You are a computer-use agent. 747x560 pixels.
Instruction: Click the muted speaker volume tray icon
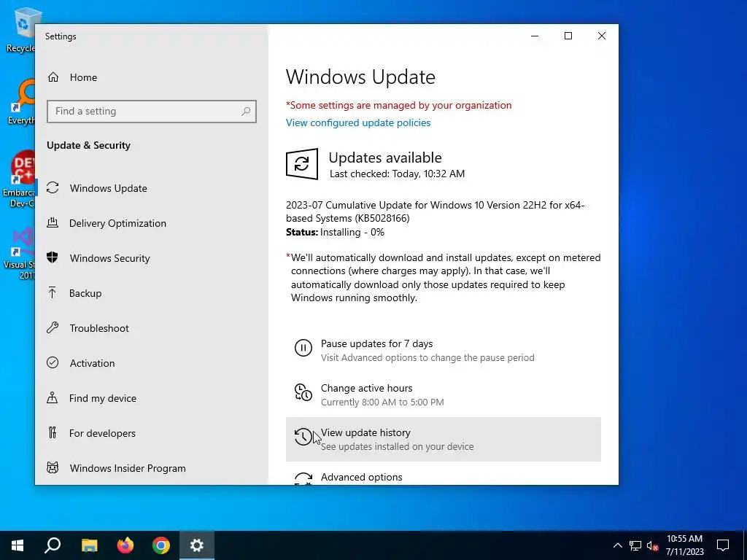(x=653, y=545)
